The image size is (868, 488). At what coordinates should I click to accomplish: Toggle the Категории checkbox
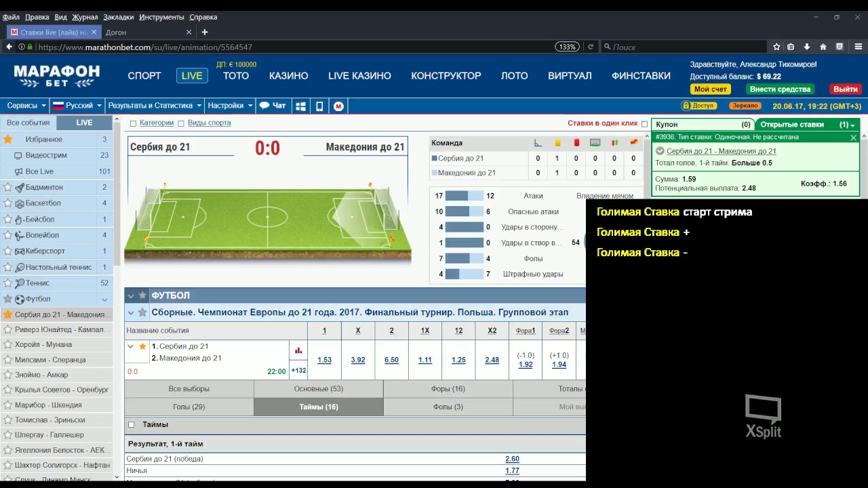(133, 123)
